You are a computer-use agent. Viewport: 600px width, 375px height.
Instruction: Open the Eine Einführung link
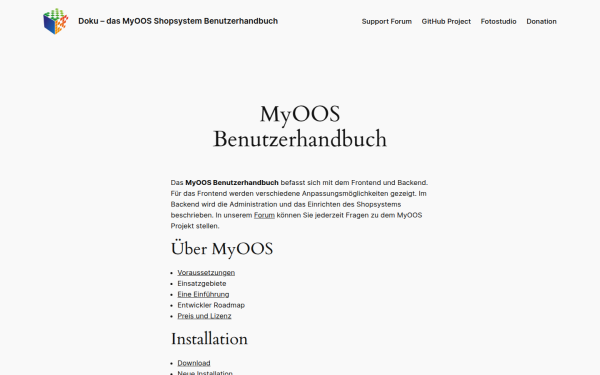tap(203, 294)
